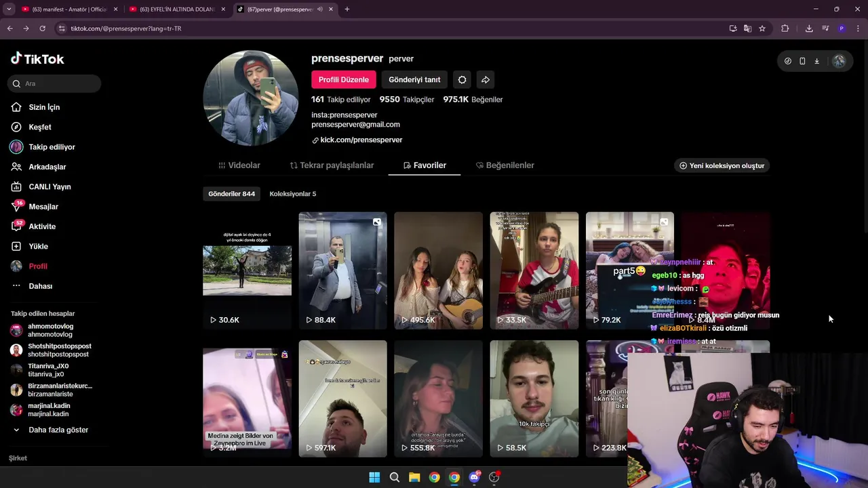
Task: Click the phone app icon in top-right pill
Action: (x=802, y=61)
